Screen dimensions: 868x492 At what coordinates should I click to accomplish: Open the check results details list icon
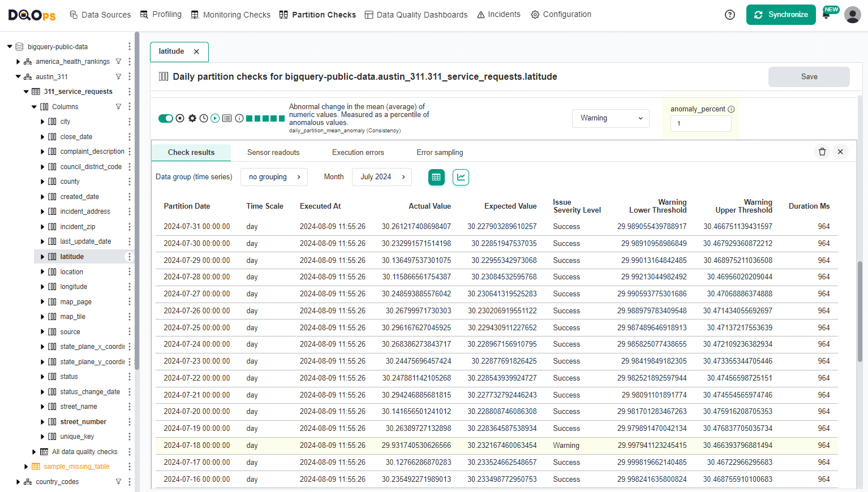click(227, 118)
